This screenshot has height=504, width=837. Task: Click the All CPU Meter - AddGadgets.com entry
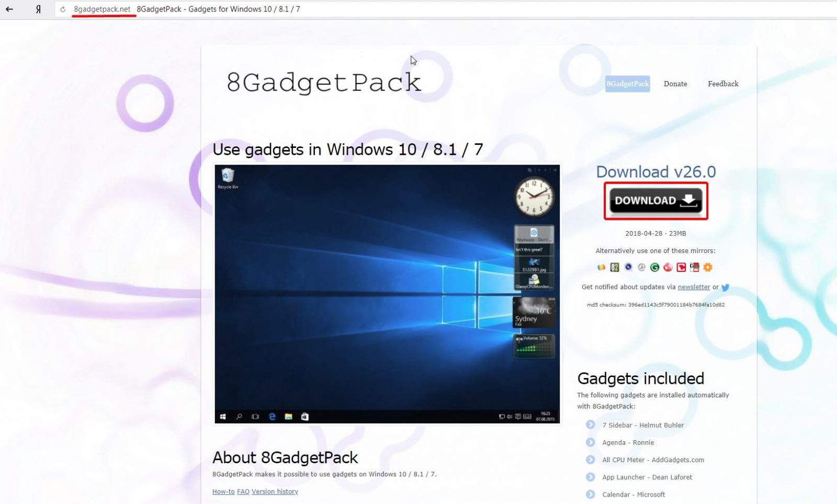click(x=653, y=460)
